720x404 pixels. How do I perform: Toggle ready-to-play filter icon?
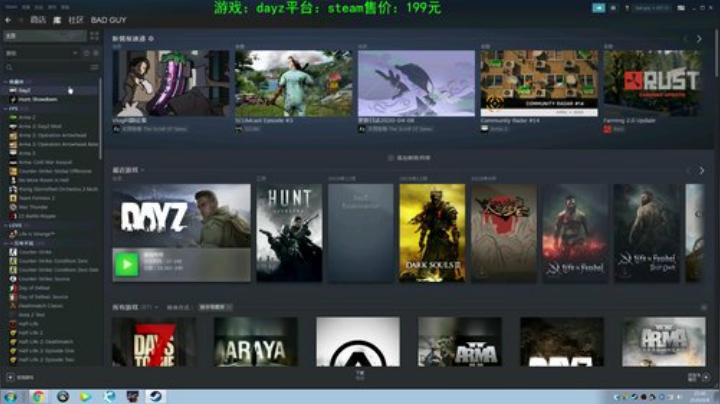click(96, 53)
